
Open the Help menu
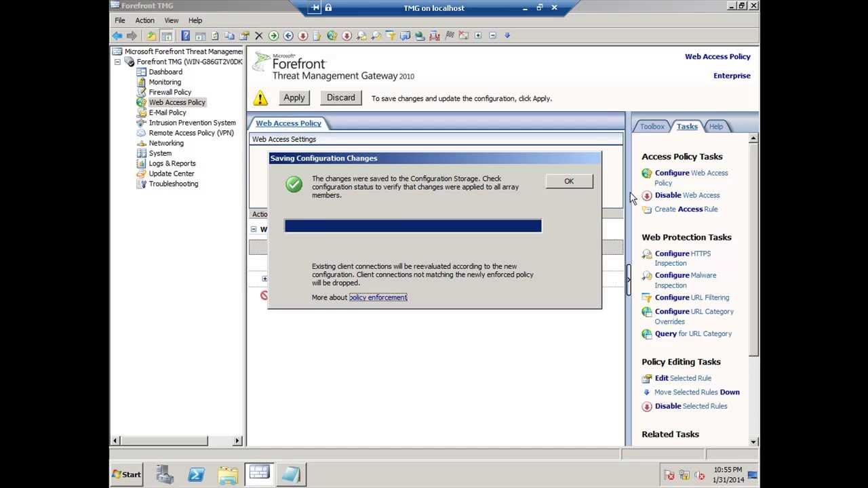(x=195, y=20)
